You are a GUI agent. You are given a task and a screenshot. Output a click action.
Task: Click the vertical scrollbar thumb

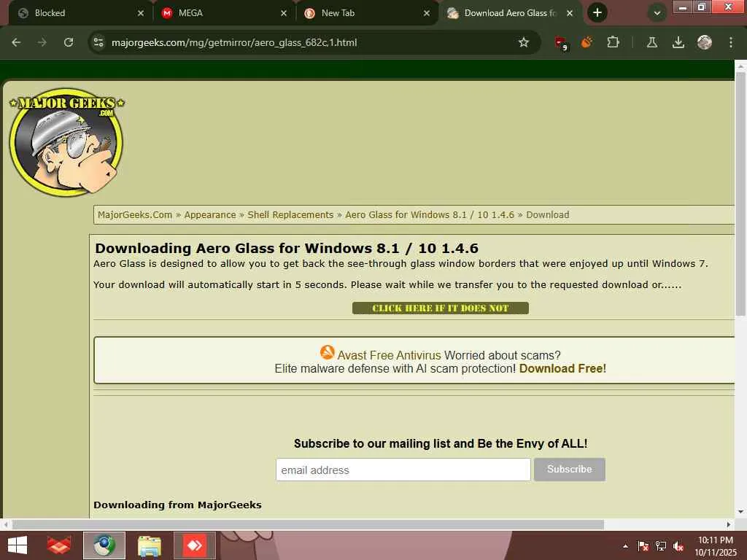click(740, 194)
